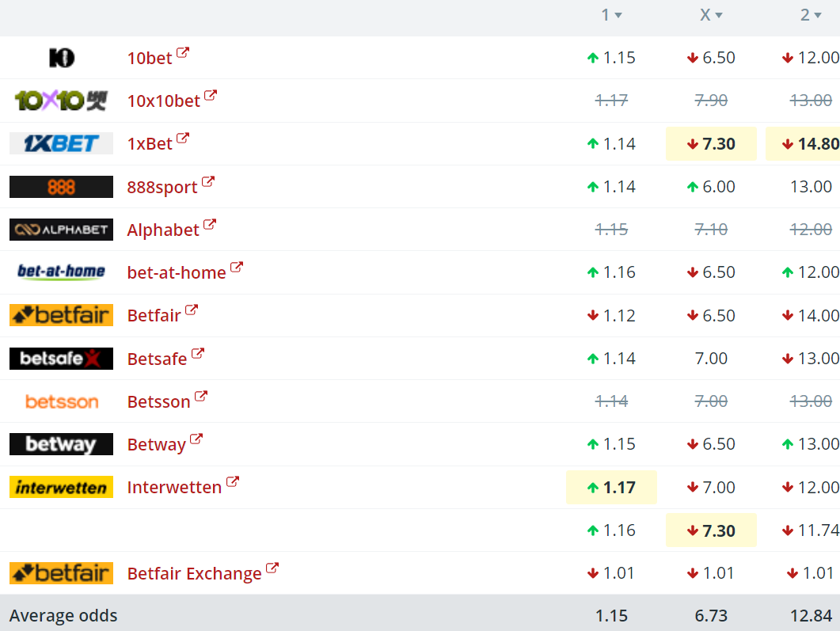840x631 pixels.
Task: Click the 1xBet logo image
Action: click(x=61, y=143)
